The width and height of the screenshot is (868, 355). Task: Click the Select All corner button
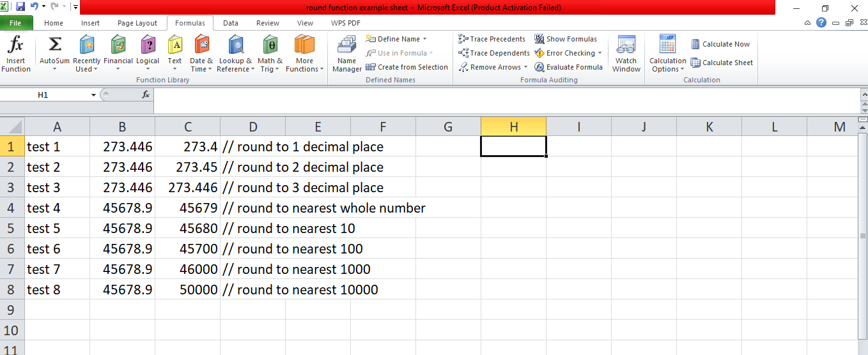tap(12, 126)
